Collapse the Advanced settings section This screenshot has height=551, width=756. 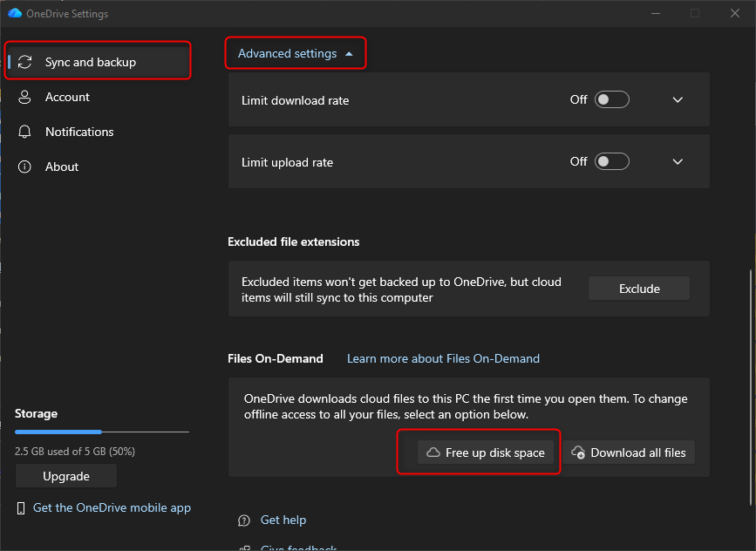[x=295, y=53]
